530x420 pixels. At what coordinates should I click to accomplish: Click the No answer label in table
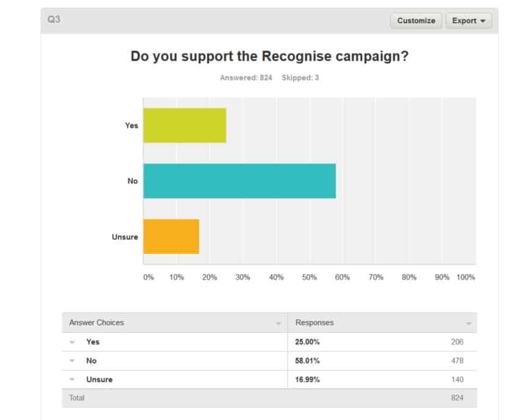pos(92,361)
